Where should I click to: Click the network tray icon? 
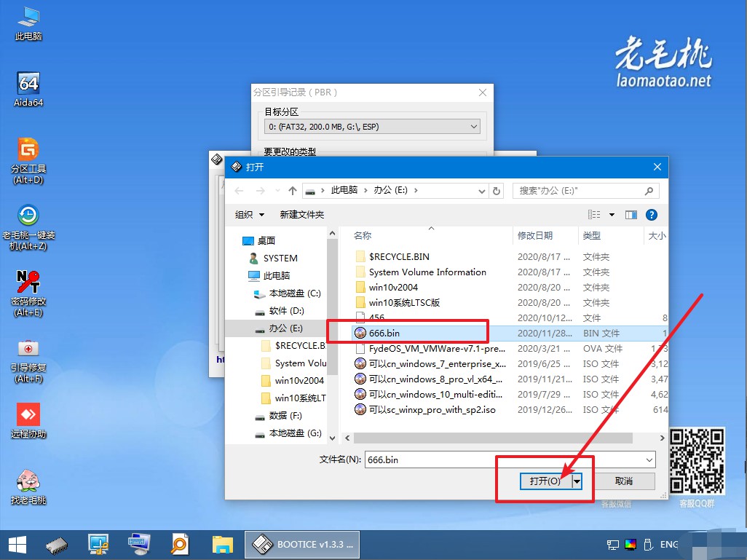coord(612,545)
